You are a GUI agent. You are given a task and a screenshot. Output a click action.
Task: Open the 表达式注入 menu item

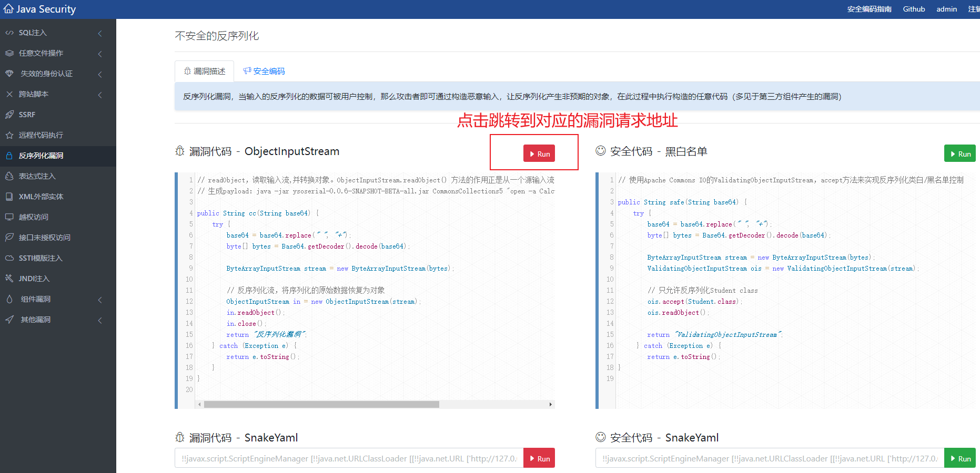pos(58,176)
